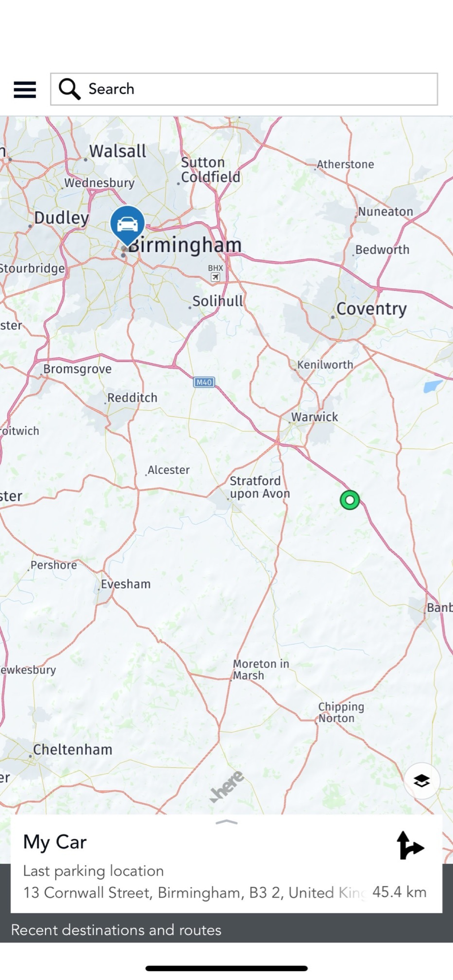The height and width of the screenshot is (980, 453).
Task: Tap the iOS home indicator bar
Action: [226, 968]
